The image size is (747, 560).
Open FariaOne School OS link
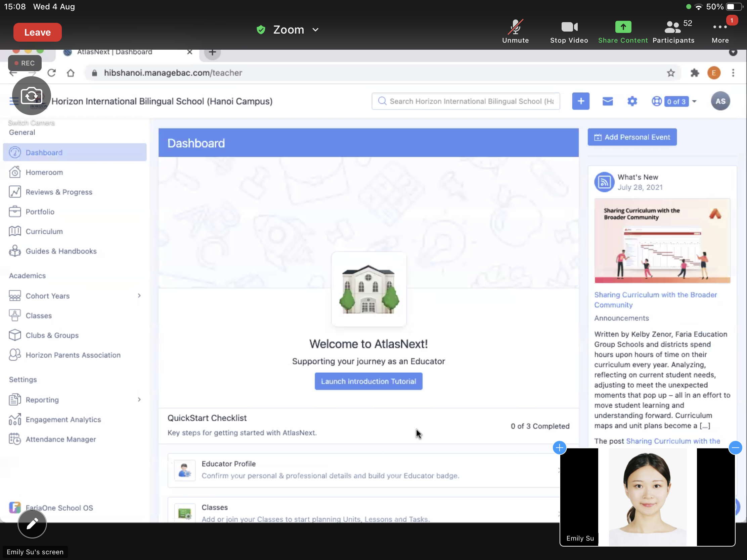pos(51,508)
